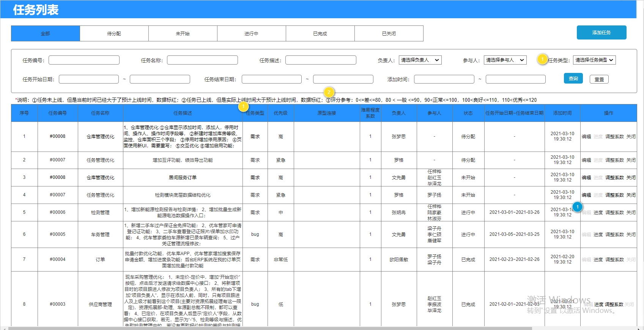Image resolution: width=644 pixels, height=330 pixels.
Task: Click 调整系数 for 检测管理 row
Action: (614, 213)
